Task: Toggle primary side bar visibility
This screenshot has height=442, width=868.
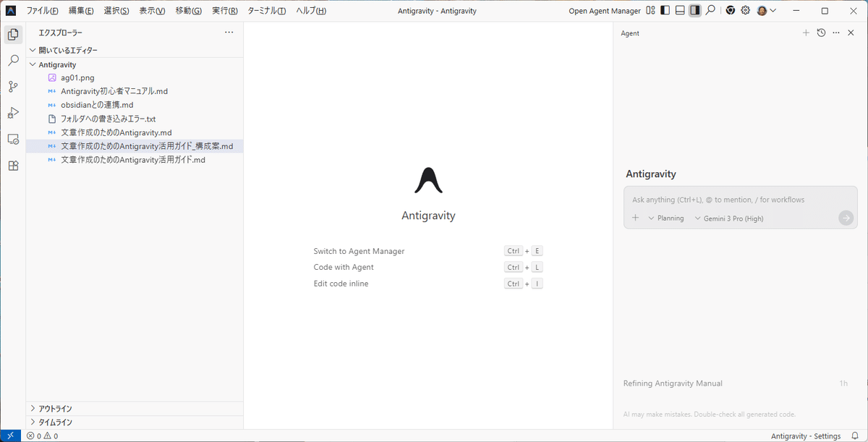Action: (x=665, y=11)
